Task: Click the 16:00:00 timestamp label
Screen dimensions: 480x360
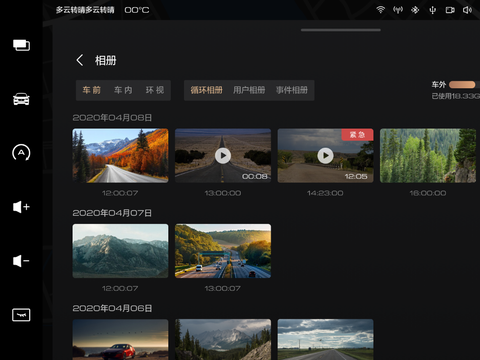Action: [x=428, y=193]
